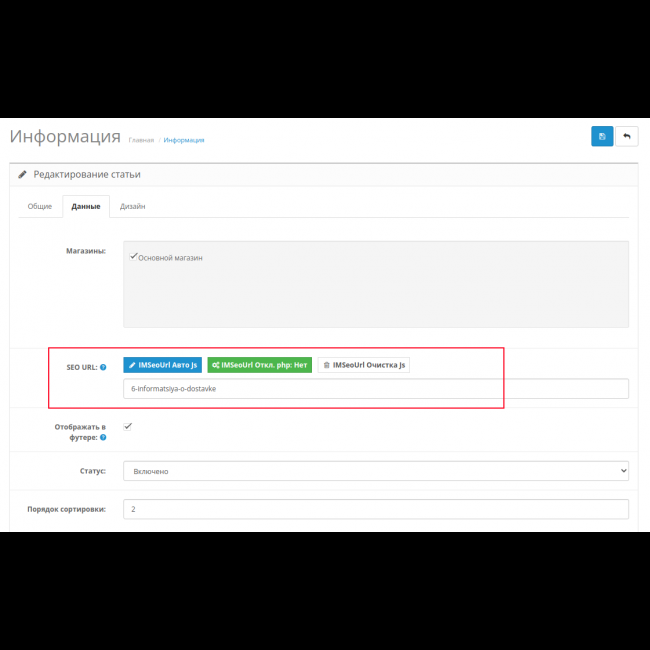Click help icon next to footer display label
650x650 pixels.
click(x=103, y=437)
